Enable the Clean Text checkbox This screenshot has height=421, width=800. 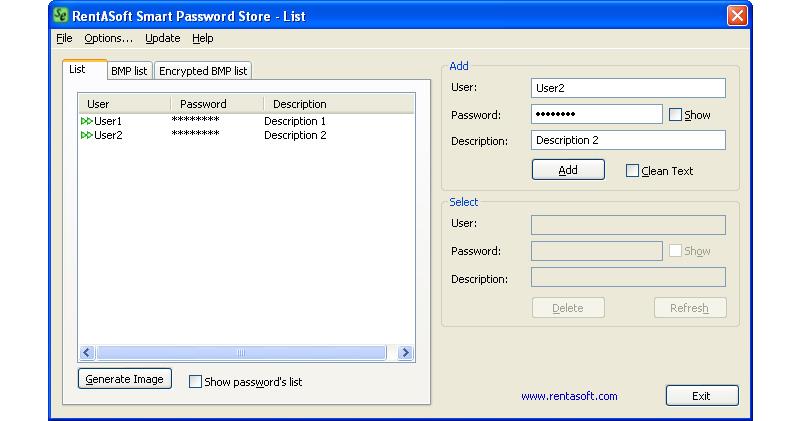[632, 171]
